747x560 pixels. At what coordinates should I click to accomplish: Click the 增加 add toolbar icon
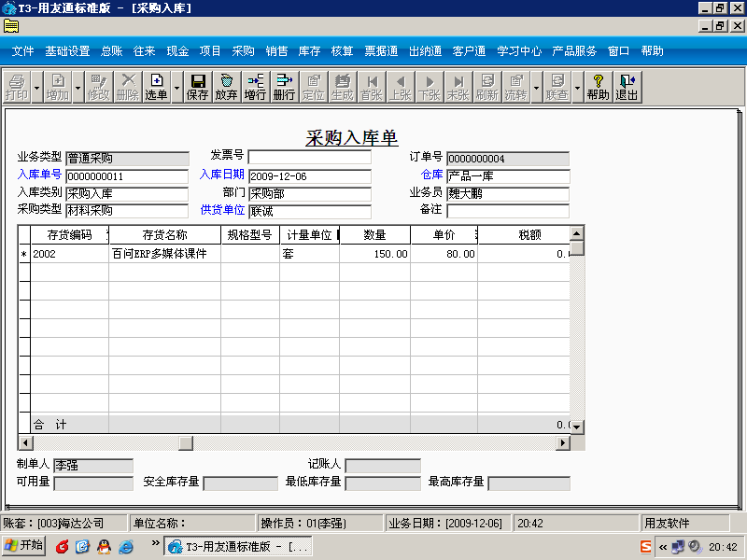58,87
